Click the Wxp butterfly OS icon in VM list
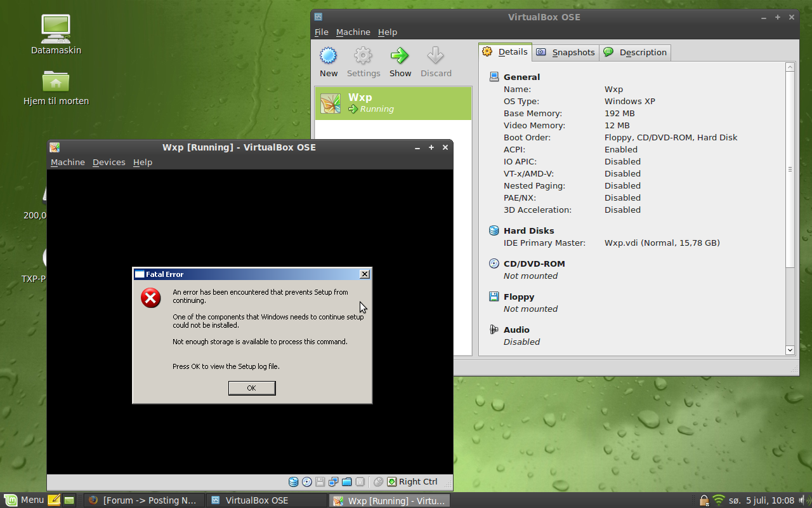Image resolution: width=812 pixels, height=508 pixels. pyautogui.click(x=331, y=103)
